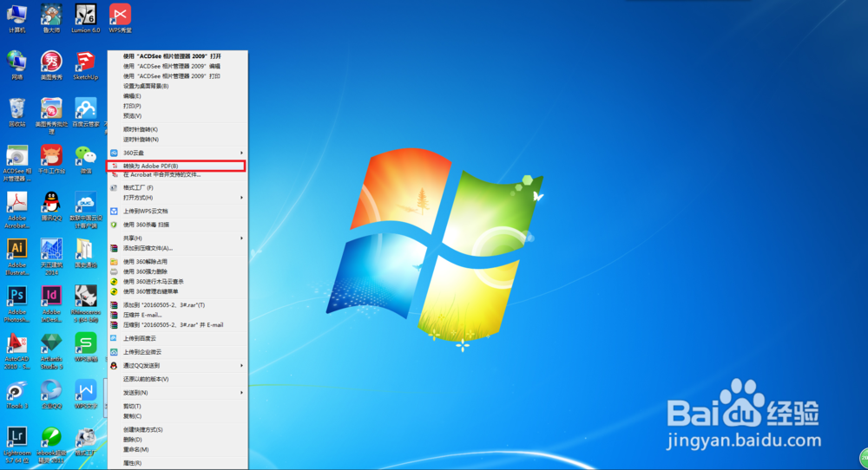Launch the ACDSee 相片管理器 shortcut
Image resolution: width=868 pixels, height=470 pixels.
pyautogui.click(x=16, y=163)
